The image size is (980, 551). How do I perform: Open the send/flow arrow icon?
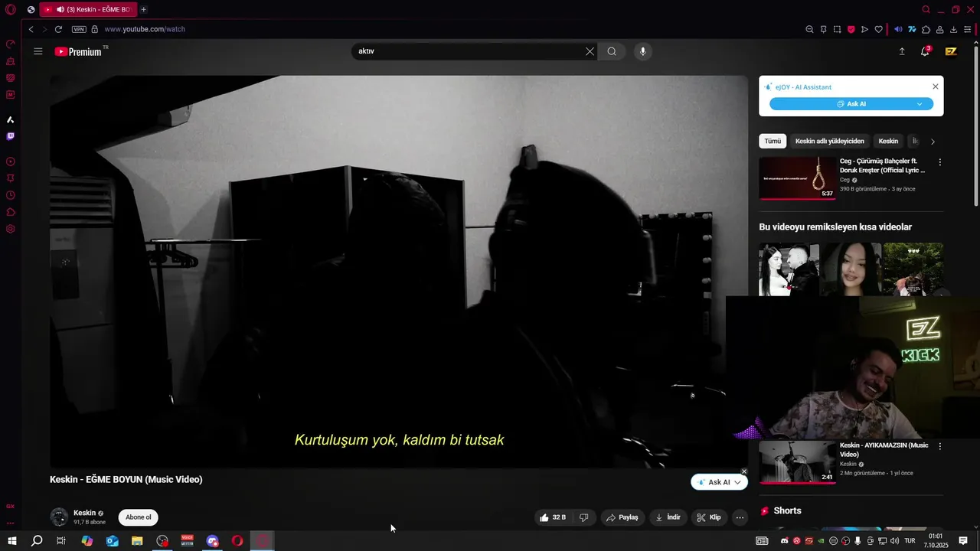pos(864,29)
